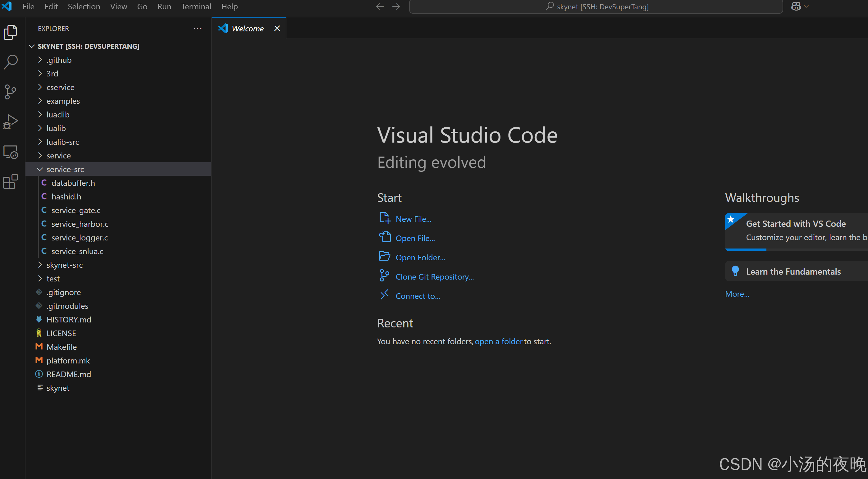
Task: Open Explorer more actions ellipsis
Action: [x=198, y=29]
